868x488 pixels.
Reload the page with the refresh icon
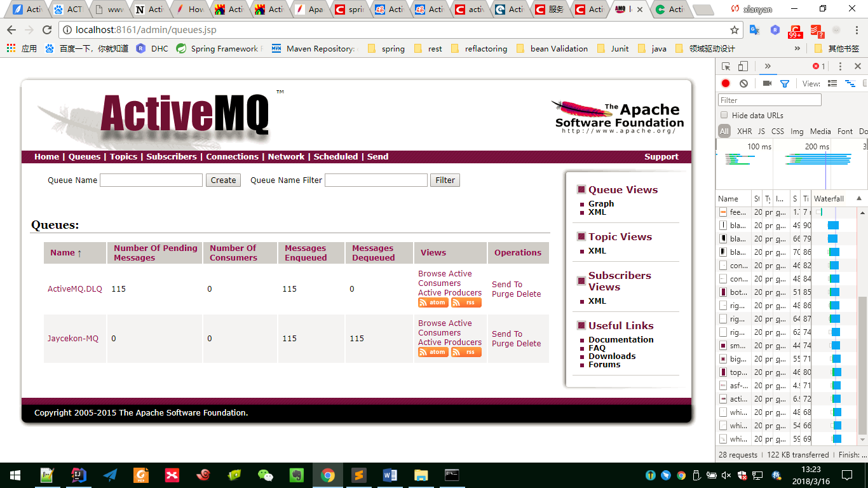(46, 30)
